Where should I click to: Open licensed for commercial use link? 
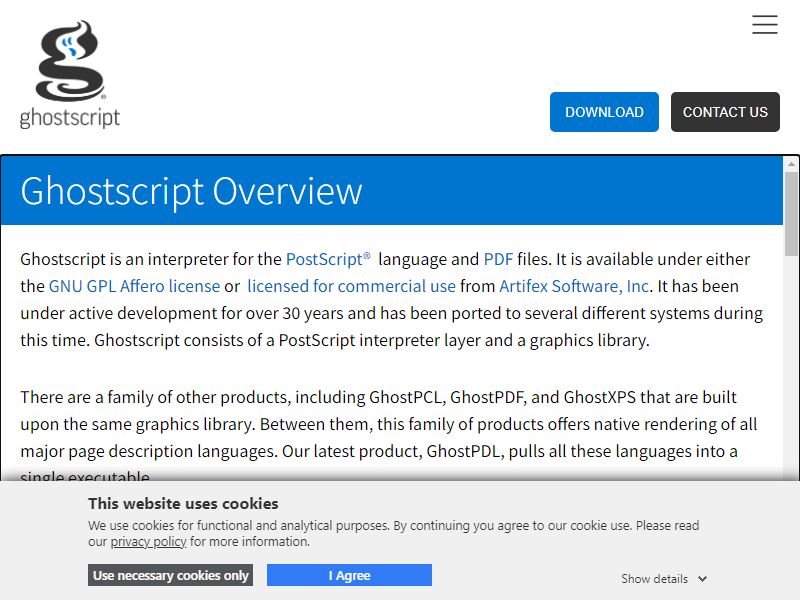352,286
